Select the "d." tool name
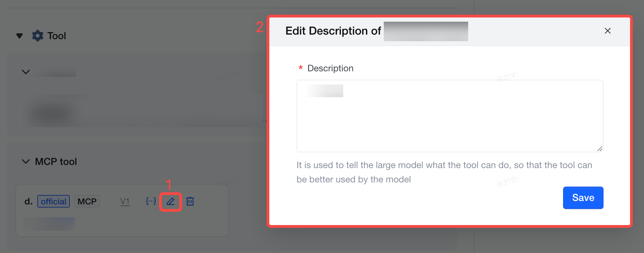The image size is (644, 253). (28, 201)
